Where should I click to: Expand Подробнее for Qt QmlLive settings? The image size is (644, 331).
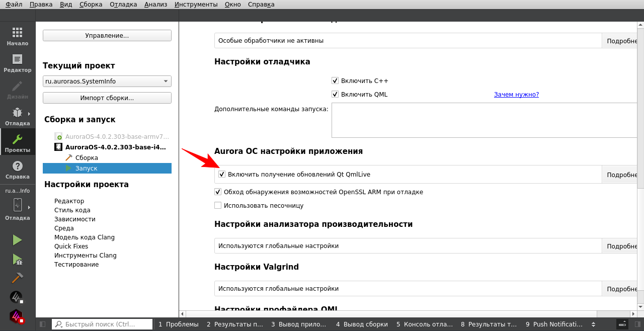coord(621,175)
